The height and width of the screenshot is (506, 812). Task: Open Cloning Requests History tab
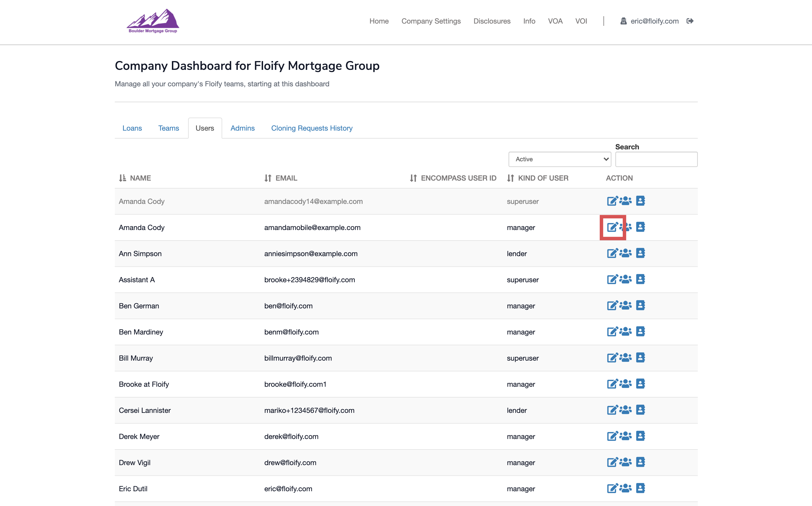click(312, 128)
